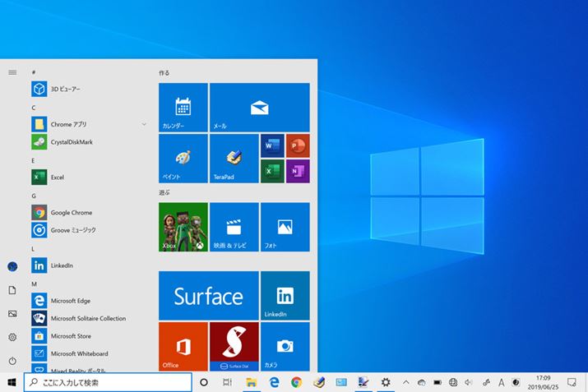
Task: Launch the ペイント (Paint) tile
Action: [x=183, y=159]
